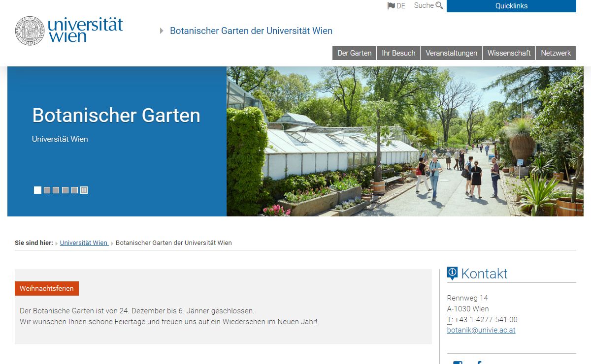
Task: Click the search magnifier icon
Action: (439, 6)
